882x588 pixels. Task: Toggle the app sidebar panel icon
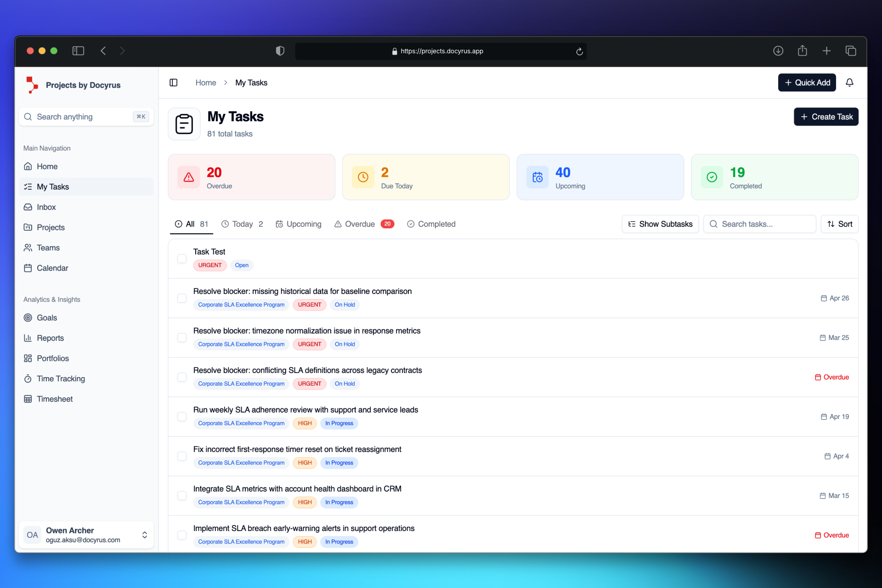tap(174, 83)
